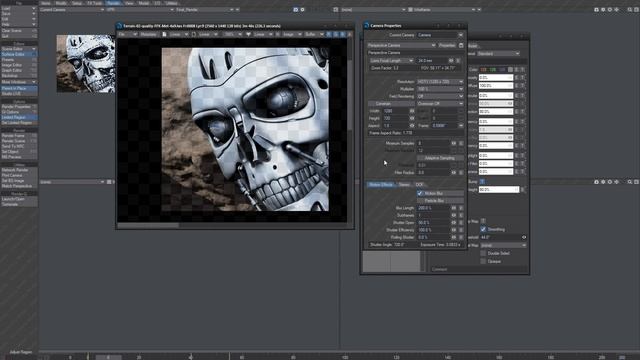The height and width of the screenshot is (360, 640).
Task: Switch to the Stereo tab
Action: (x=404, y=184)
